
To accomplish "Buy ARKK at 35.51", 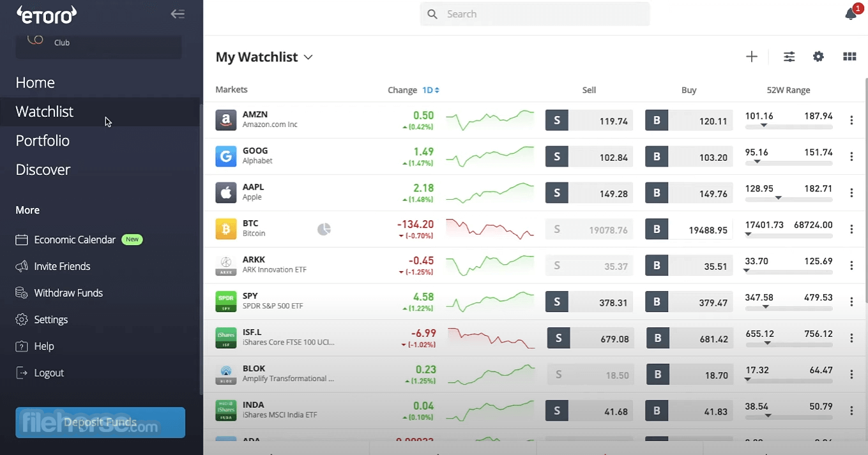I will (689, 266).
